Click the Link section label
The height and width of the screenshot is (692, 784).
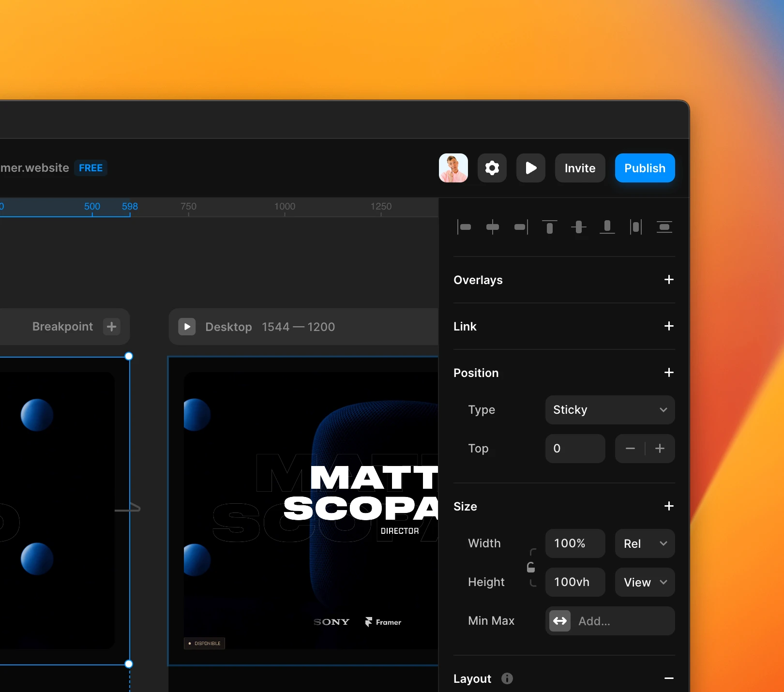(465, 326)
